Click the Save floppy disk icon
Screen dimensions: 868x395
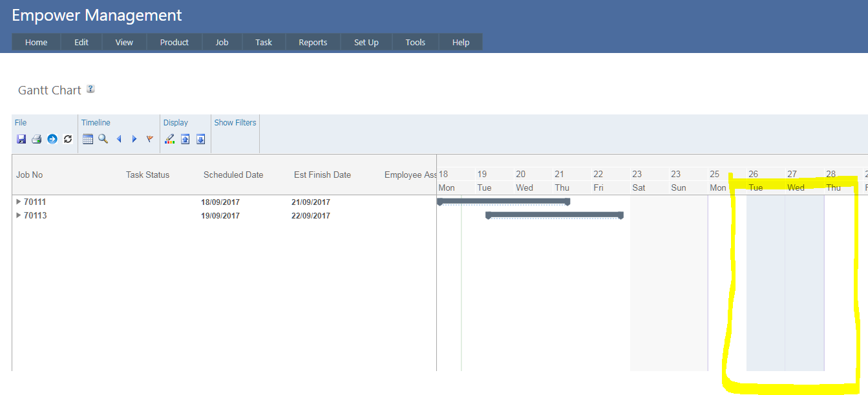21,139
